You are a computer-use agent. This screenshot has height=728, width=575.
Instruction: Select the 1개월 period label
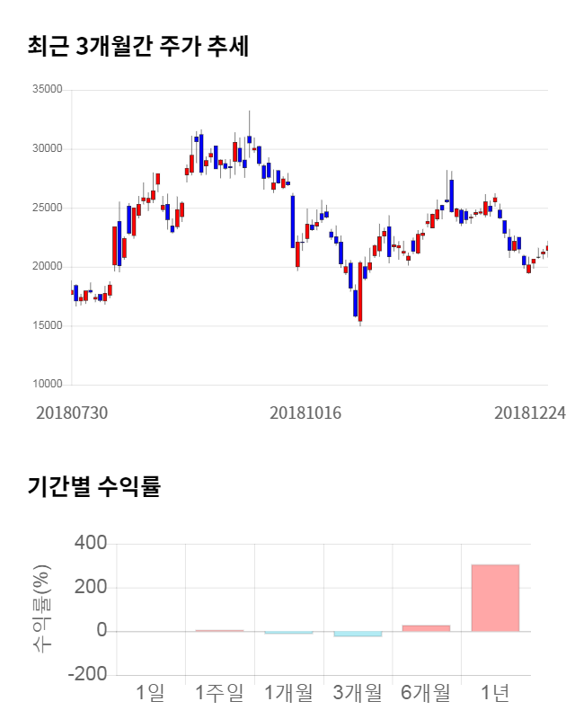click(x=288, y=693)
